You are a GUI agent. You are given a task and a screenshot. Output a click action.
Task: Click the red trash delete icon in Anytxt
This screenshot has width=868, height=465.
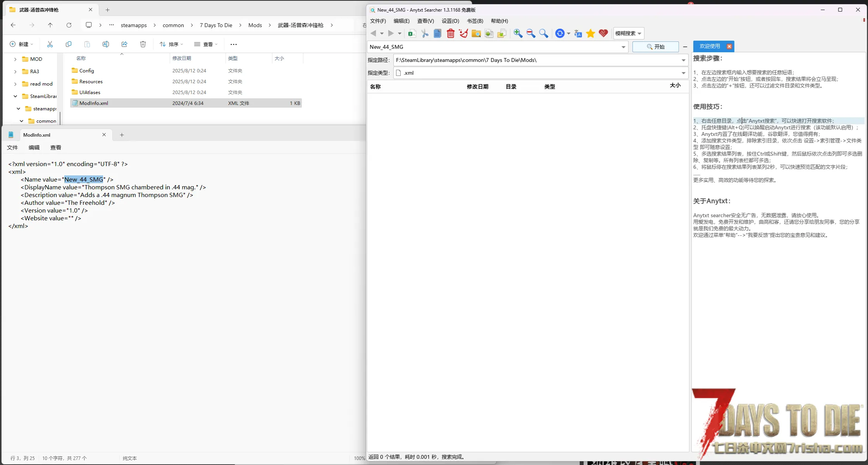(450, 33)
